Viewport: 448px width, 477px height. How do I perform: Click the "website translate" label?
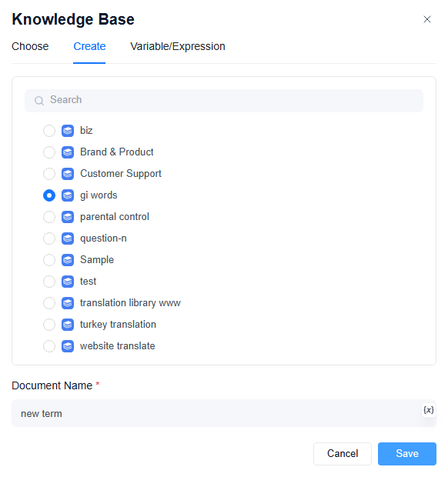point(117,346)
